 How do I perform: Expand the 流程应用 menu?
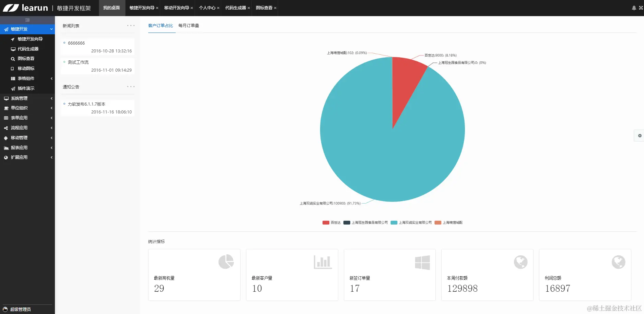coord(27,128)
